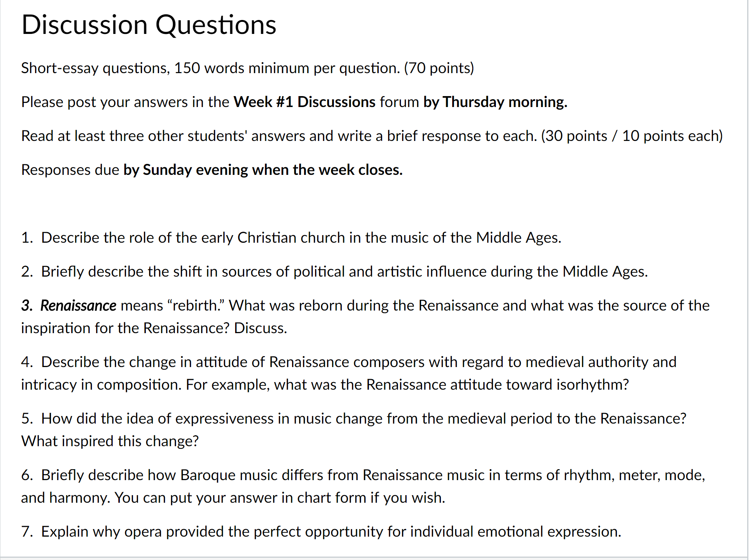The width and height of the screenshot is (751, 560).
Task: Click the '30 points / 10 points each' text
Action: [632, 136]
